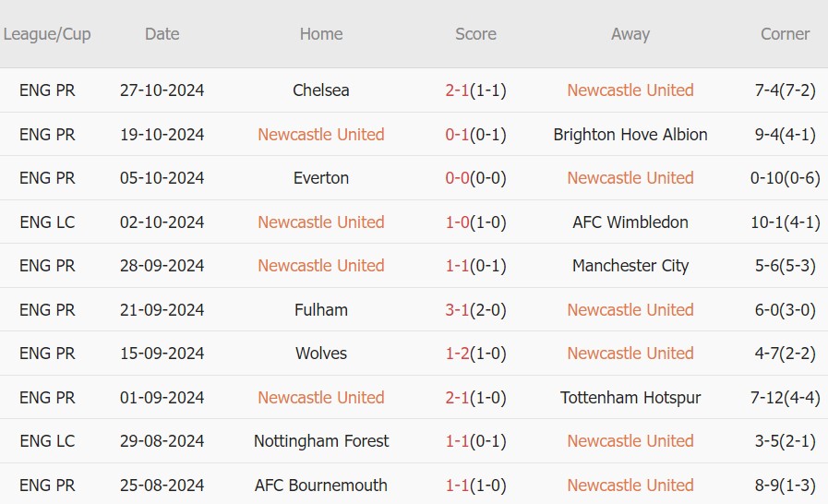Select Wolves in the Home column
This screenshot has width=828, height=504.
pyautogui.click(x=320, y=354)
